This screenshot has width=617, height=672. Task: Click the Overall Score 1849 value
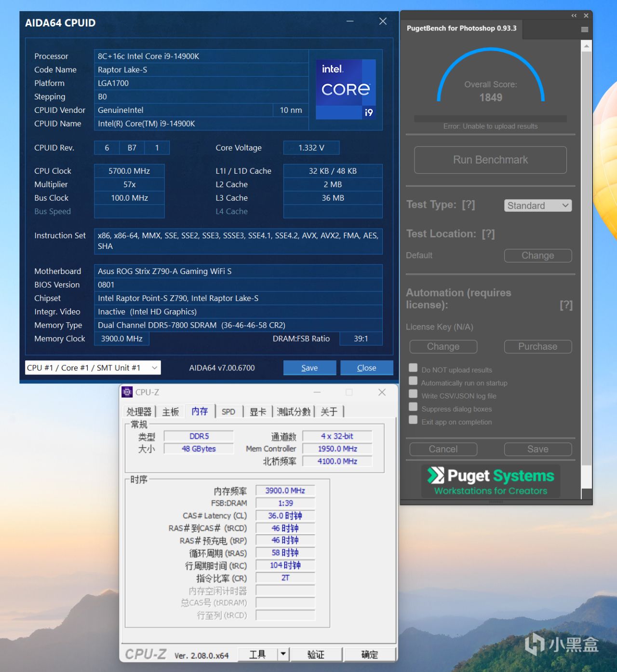491,97
